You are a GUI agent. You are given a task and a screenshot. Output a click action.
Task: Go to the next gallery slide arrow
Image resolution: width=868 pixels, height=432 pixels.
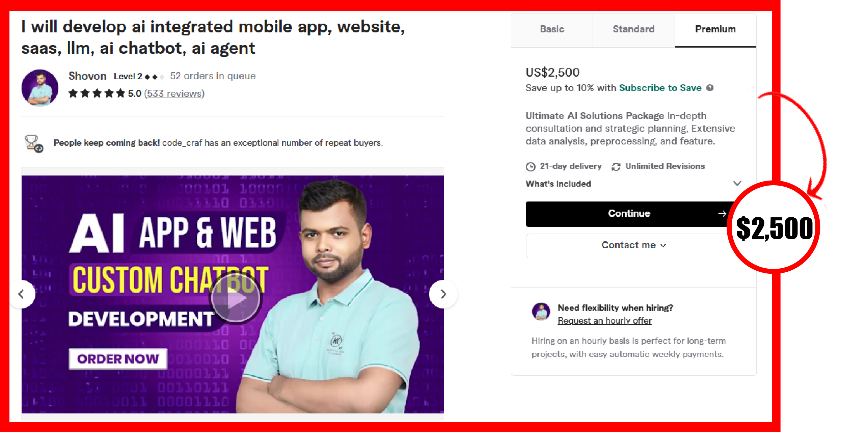[443, 294]
